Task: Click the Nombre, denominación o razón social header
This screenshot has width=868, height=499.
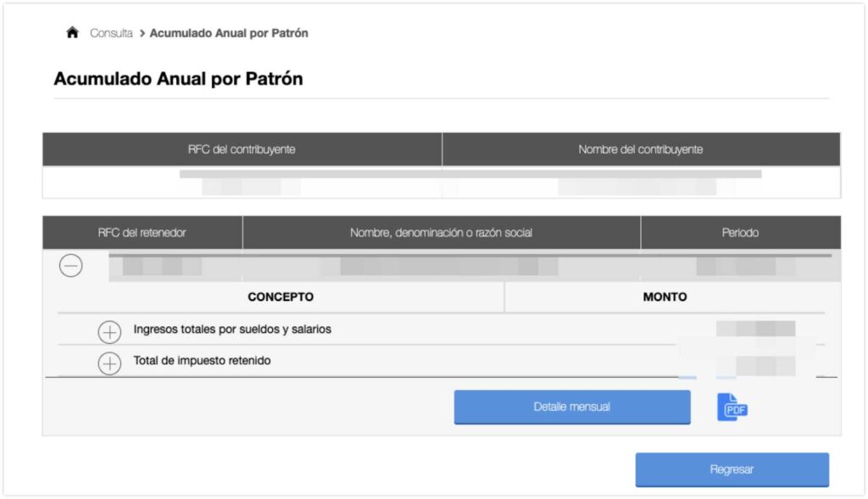Action: coord(442,232)
